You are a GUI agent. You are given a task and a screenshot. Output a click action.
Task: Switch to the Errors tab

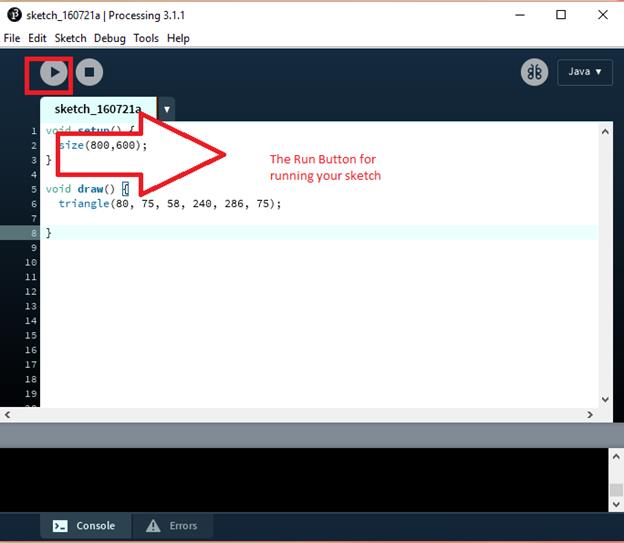click(173, 526)
